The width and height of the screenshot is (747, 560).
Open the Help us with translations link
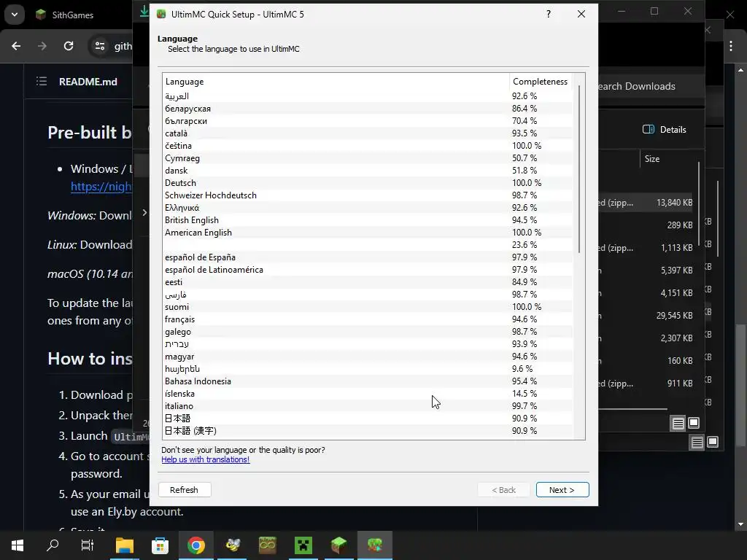pyautogui.click(x=205, y=459)
